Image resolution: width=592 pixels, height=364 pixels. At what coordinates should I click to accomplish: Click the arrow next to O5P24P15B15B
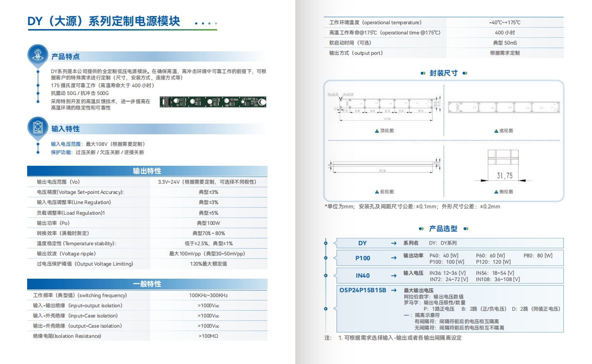coord(394,290)
